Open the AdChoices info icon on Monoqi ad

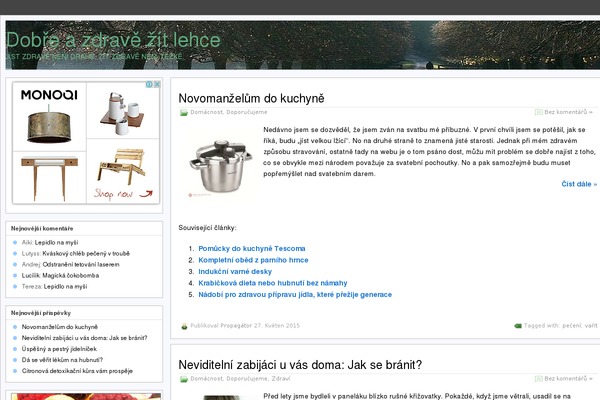pos(149,84)
